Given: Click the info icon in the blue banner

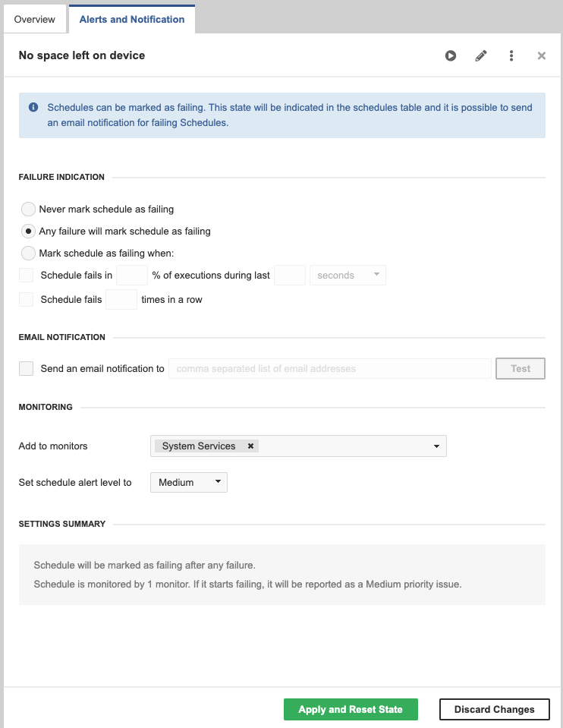Looking at the screenshot, I should click(33, 107).
